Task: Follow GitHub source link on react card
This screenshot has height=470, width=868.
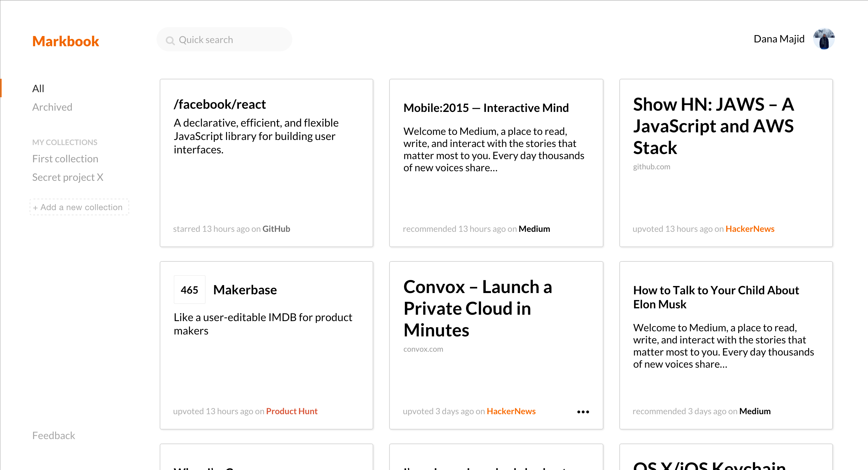Action: pos(276,229)
